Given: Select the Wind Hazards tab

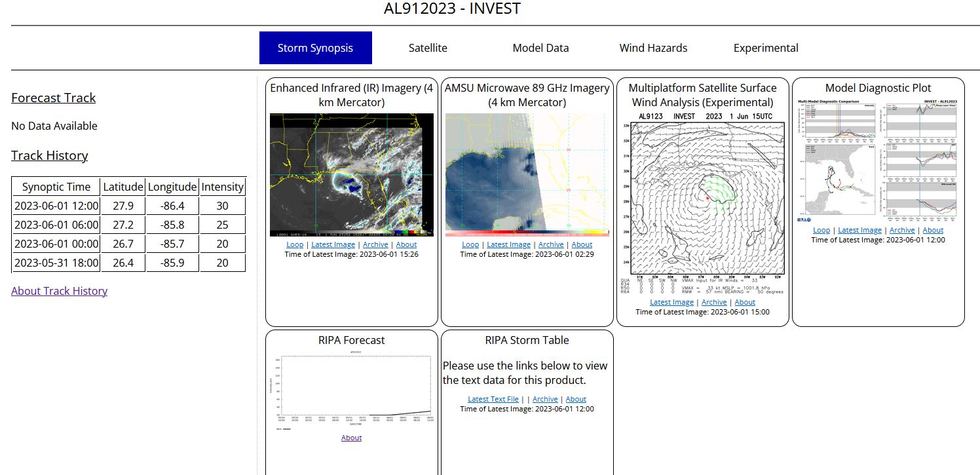Looking at the screenshot, I should point(653,48).
